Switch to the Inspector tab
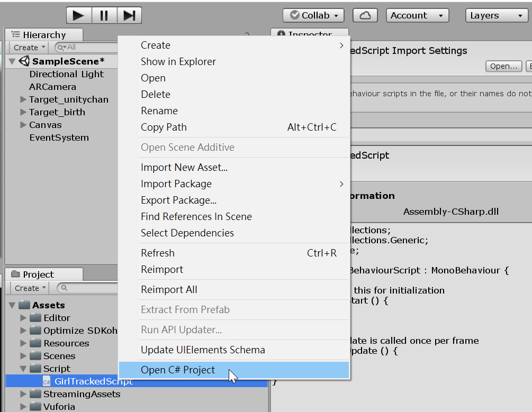 point(310,33)
